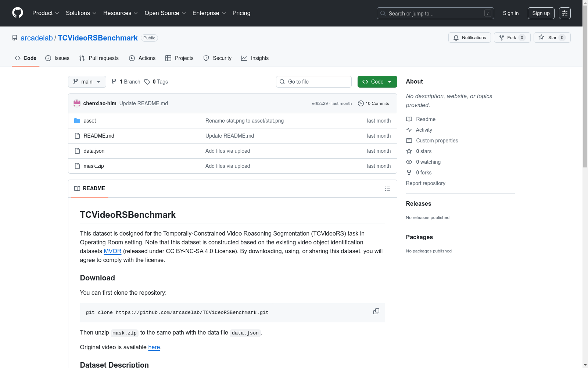Switch to the Actions tab
Screen dimensions: 588x368
(x=142, y=58)
